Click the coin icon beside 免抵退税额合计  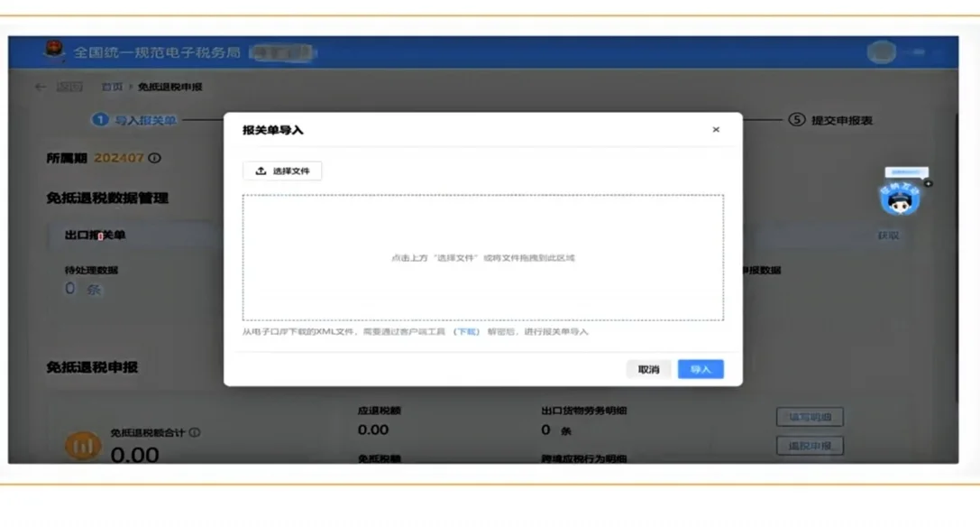coord(82,445)
